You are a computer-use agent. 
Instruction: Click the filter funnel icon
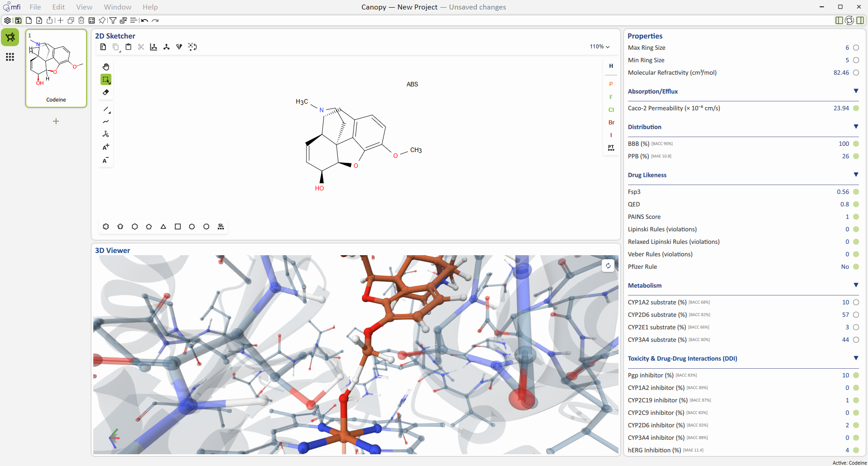113,20
